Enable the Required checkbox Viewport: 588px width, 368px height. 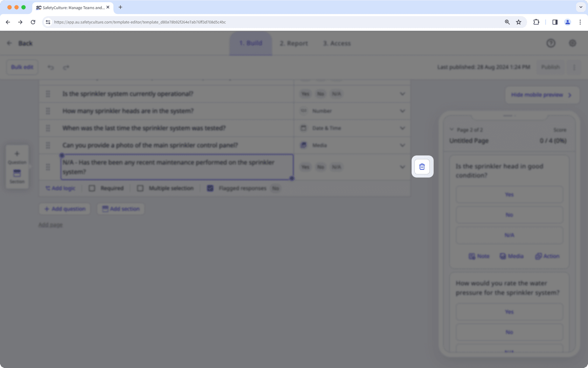pos(92,188)
